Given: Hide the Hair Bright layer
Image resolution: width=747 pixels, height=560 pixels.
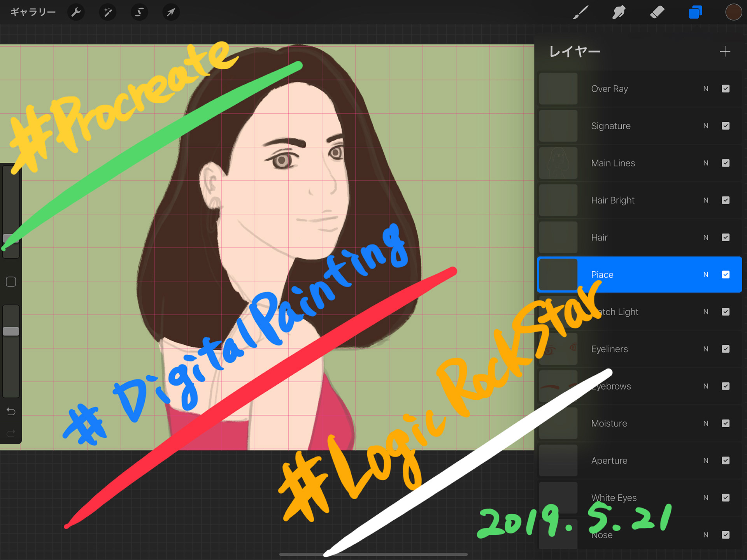Looking at the screenshot, I should tap(726, 200).
